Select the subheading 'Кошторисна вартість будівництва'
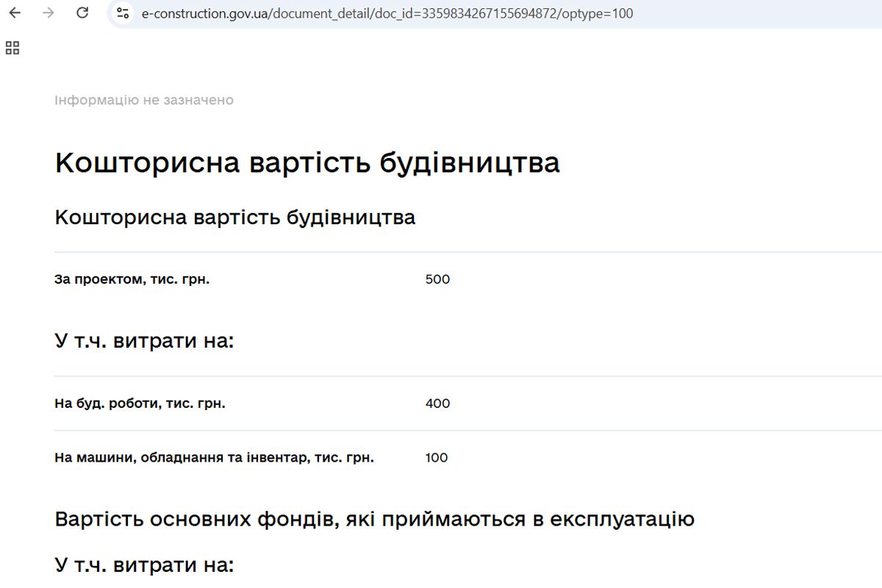 click(x=234, y=218)
